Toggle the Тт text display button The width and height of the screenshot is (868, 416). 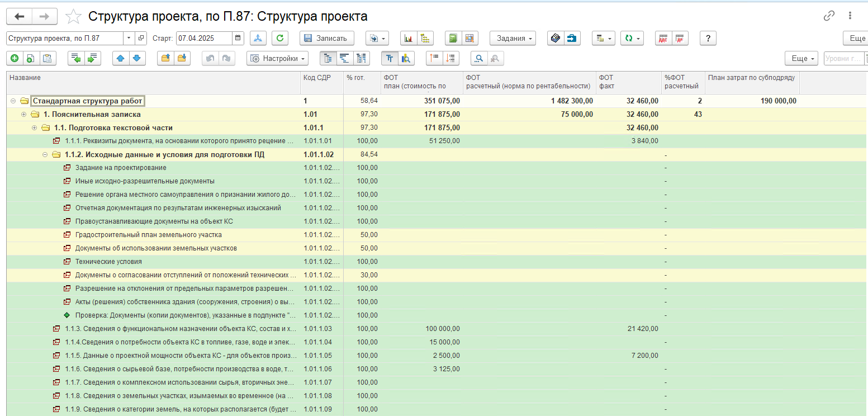click(x=390, y=58)
